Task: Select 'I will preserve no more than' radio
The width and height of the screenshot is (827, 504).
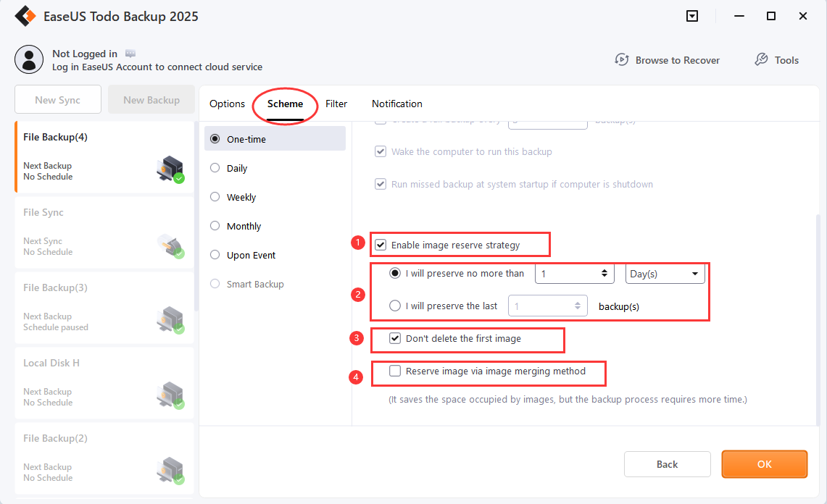Action: tap(395, 274)
